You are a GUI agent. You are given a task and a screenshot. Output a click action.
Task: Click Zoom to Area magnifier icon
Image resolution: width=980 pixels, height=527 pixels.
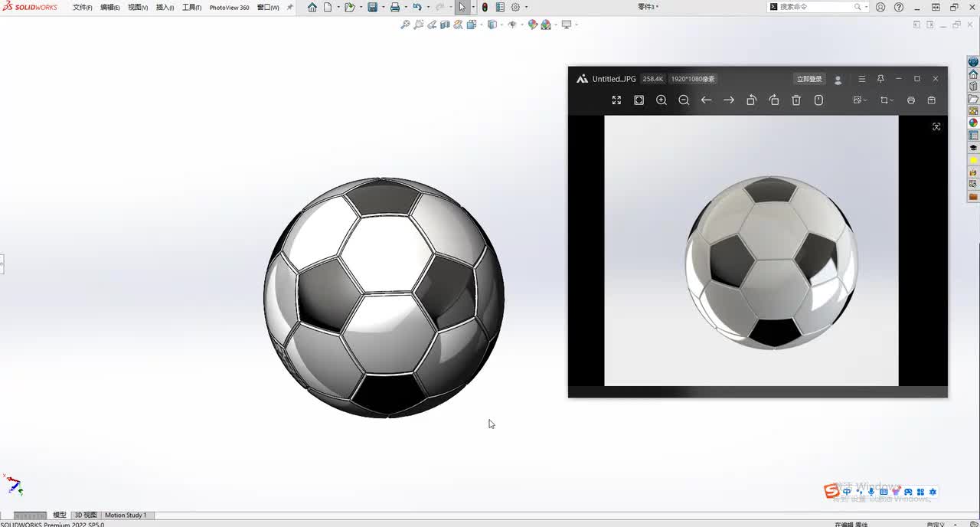point(418,25)
